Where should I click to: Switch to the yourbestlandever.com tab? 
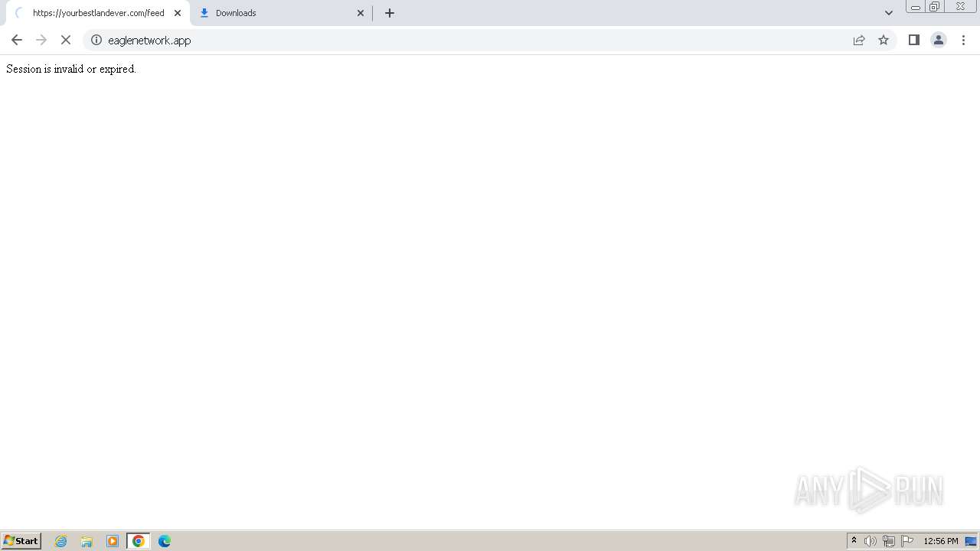tap(98, 13)
